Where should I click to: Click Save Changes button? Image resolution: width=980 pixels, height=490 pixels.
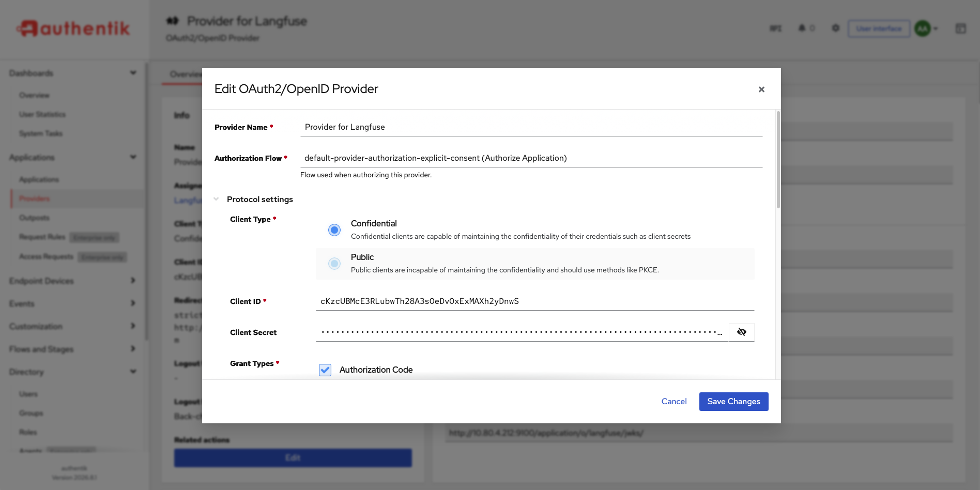coord(733,402)
